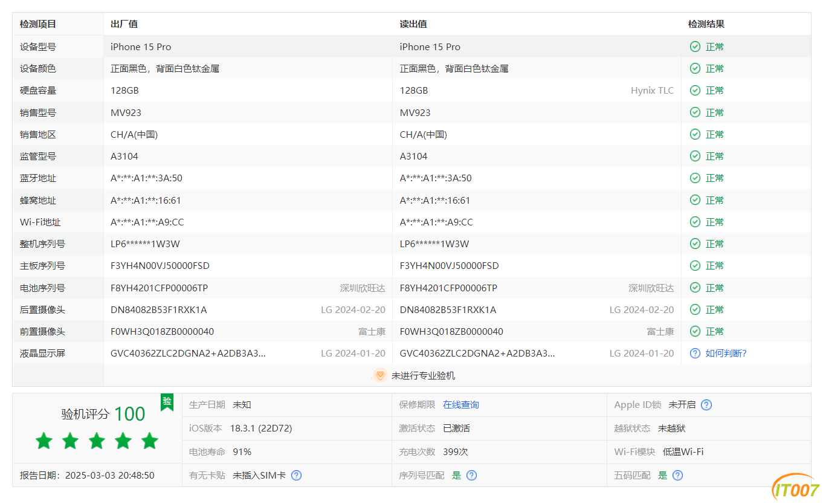The image size is (823, 504).
Task: Click the green check icon in 整机序列号 row
Action: (695, 244)
